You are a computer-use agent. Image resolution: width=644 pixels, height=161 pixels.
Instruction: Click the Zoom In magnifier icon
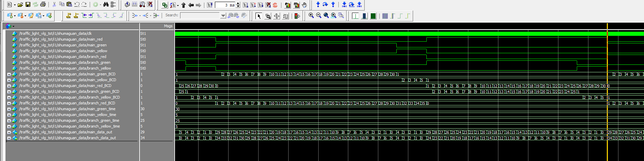311,15
